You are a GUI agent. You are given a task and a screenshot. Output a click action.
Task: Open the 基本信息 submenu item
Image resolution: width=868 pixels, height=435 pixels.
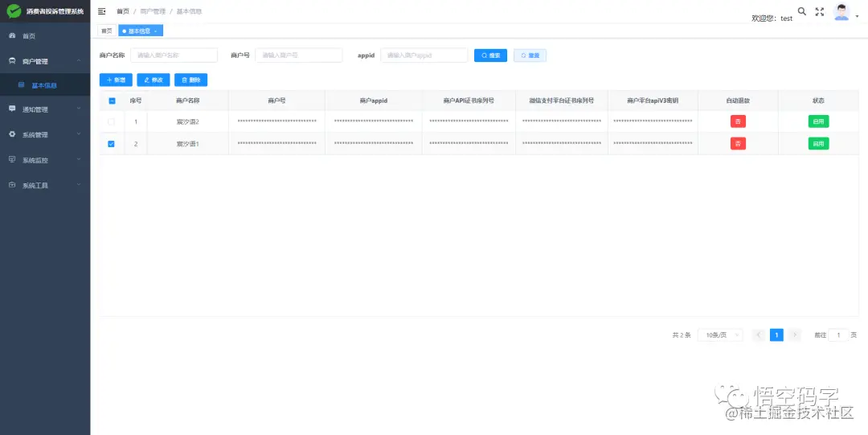point(45,85)
